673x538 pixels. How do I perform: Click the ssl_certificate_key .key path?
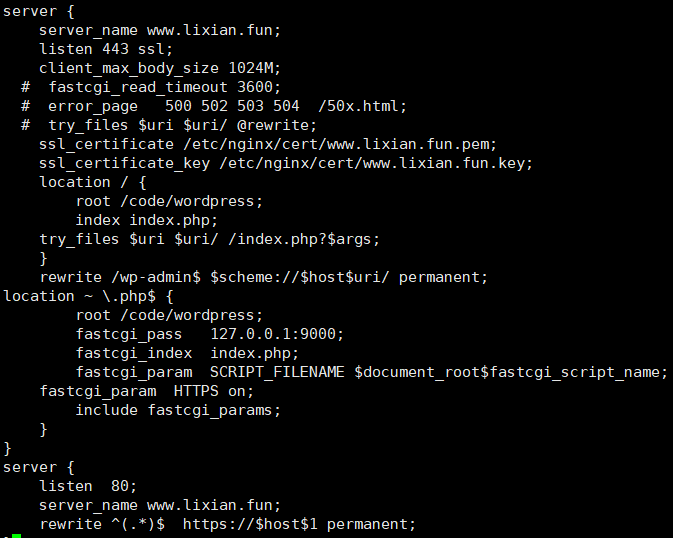click(376, 164)
